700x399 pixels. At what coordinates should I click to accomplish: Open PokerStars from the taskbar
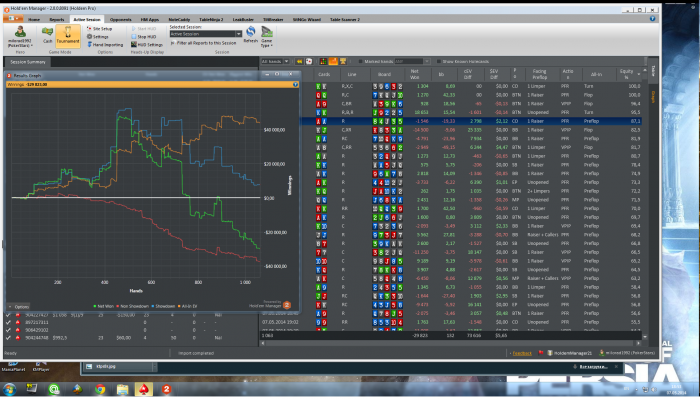[143, 389]
